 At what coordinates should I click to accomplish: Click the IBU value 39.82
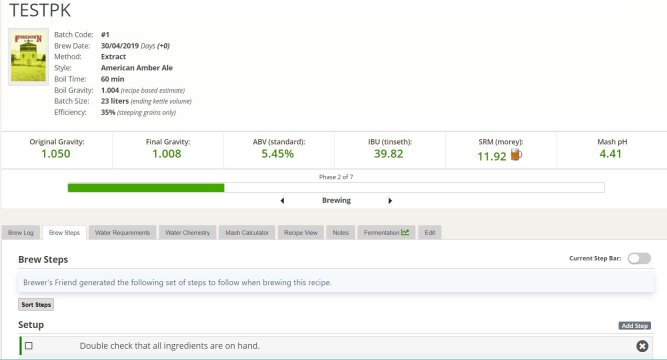388,154
